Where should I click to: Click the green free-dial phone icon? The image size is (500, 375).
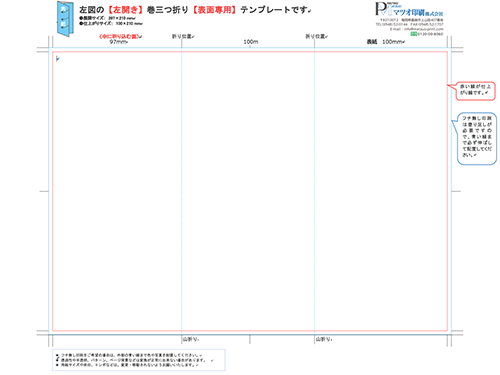click(414, 34)
